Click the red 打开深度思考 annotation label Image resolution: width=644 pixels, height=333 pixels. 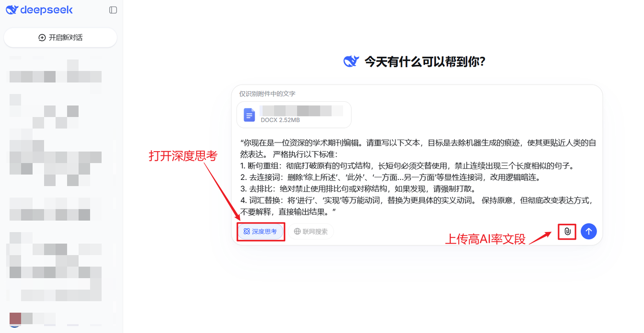coord(183,156)
